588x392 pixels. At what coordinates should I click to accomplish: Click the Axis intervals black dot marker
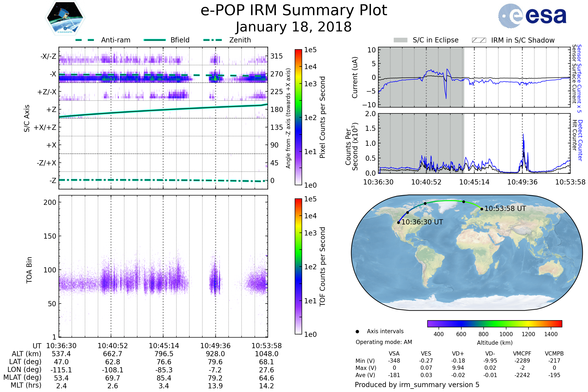coord(357,331)
